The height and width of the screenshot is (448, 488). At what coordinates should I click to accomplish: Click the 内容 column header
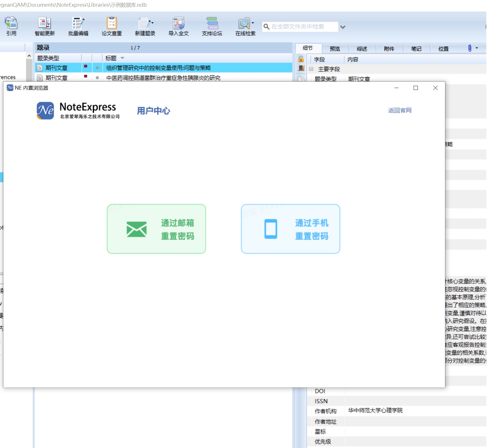click(x=353, y=60)
